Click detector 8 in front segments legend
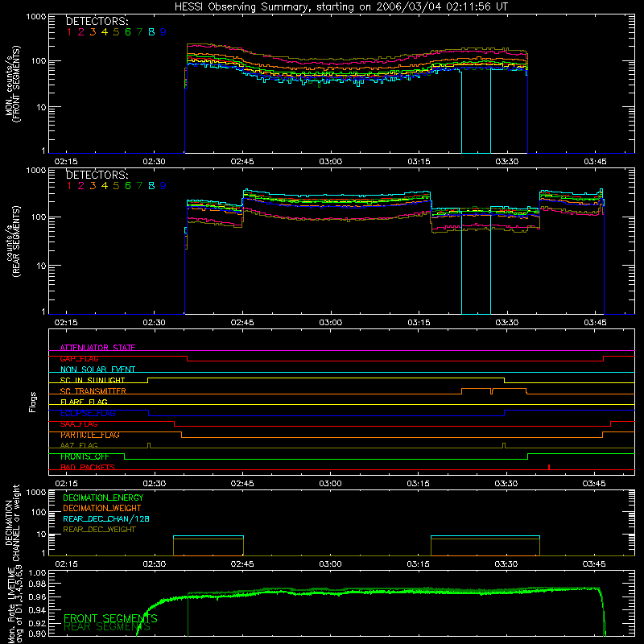Image resolution: width=644 pixels, height=644 pixels. point(151,32)
